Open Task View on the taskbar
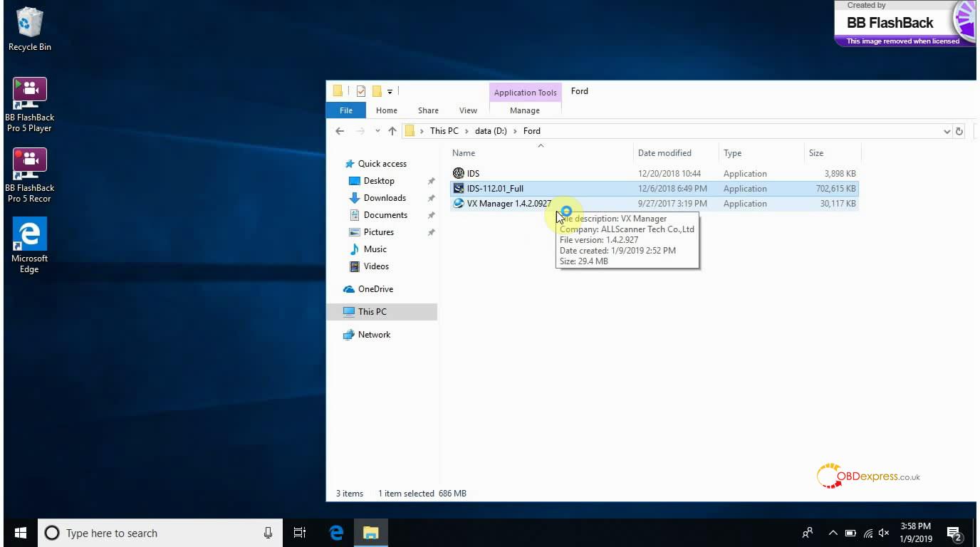This screenshot has width=980, height=547. tap(300, 533)
